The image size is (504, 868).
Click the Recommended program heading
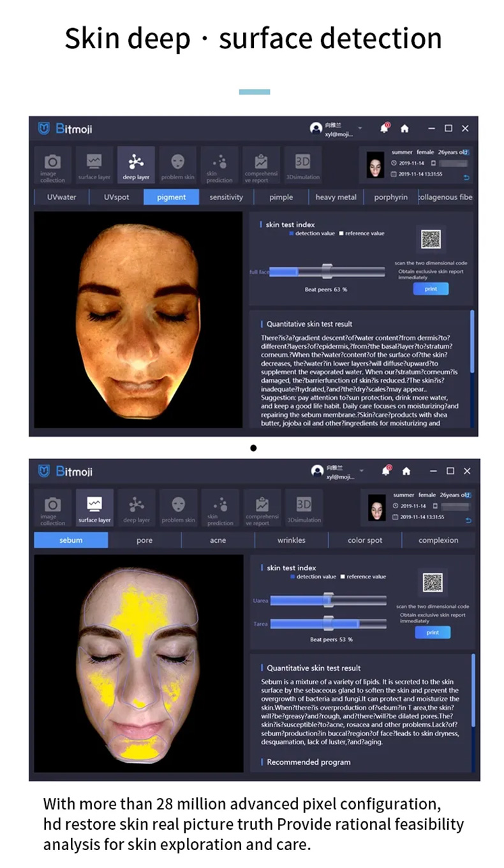point(308,762)
